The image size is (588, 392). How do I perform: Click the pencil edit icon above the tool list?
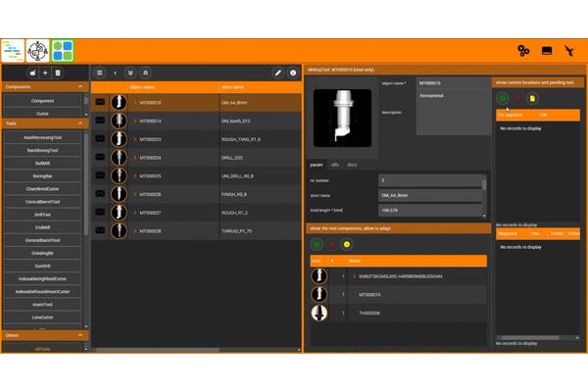278,73
